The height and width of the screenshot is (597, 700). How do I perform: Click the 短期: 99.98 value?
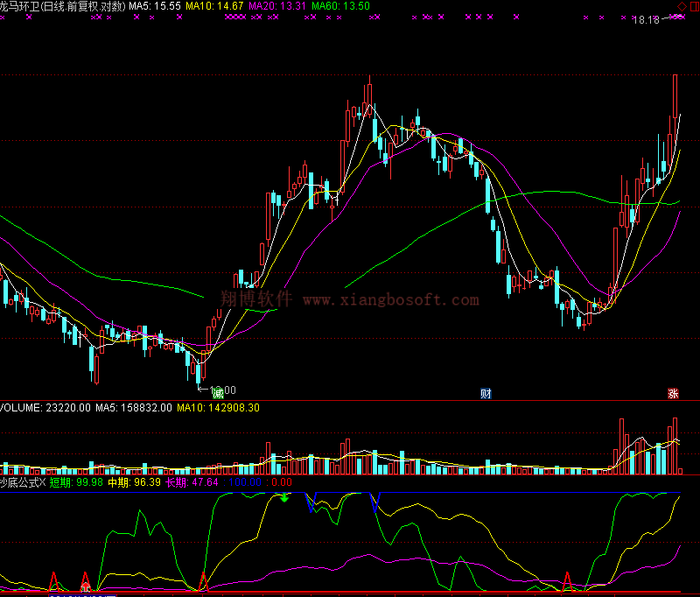click(76, 482)
